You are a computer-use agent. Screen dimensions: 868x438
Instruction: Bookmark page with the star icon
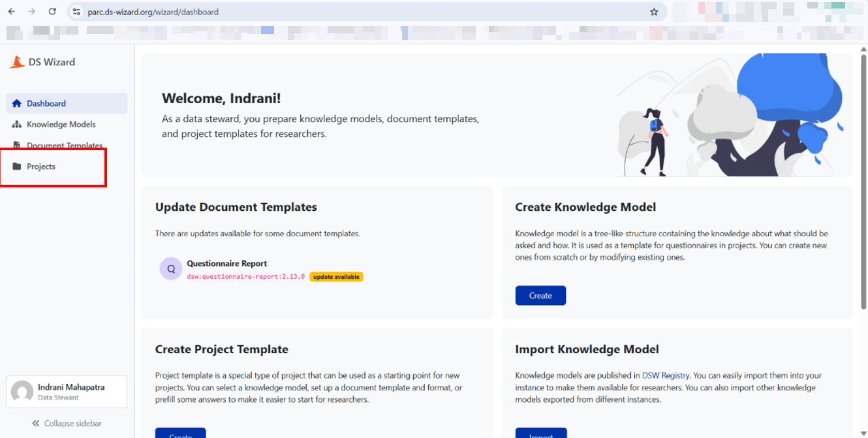[x=654, y=12]
